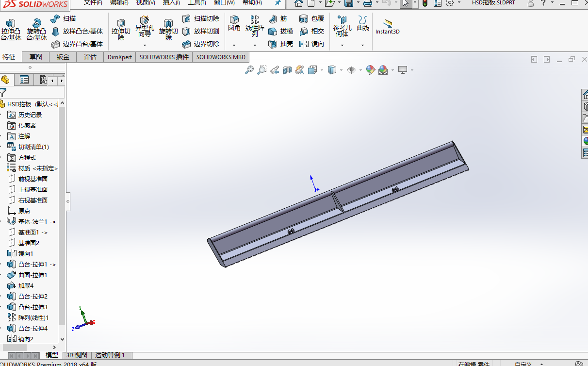The image size is (588, 366).
Task: Click Lofted Cut (放样切割)
Action: 201,31
